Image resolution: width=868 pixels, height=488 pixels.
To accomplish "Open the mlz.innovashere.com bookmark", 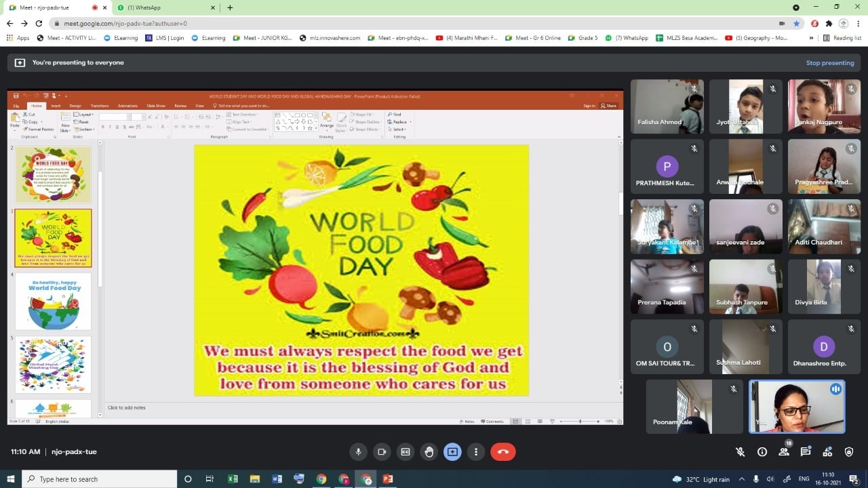I will pyautogui.click(x=330, y=38).
